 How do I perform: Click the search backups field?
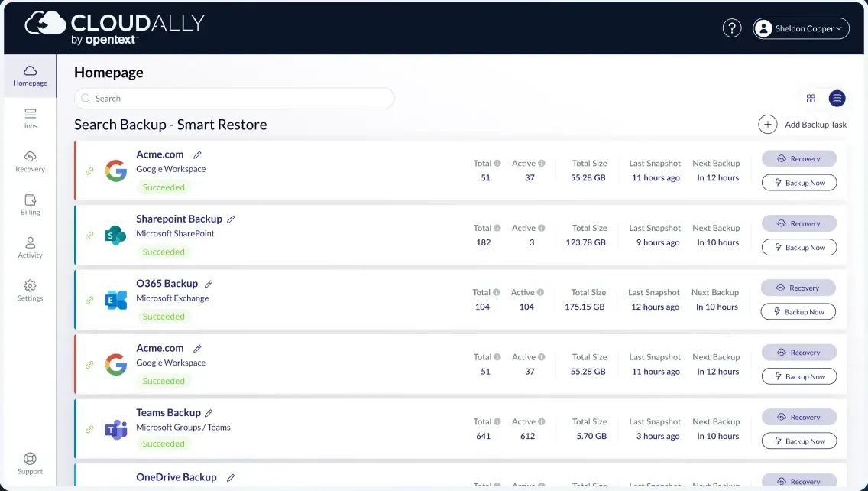tap(234, 98)
